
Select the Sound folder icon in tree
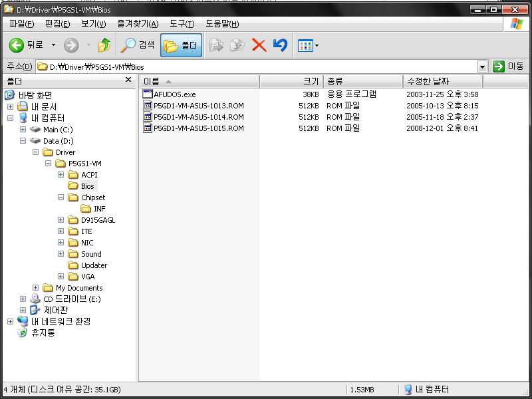[x=73, y=254]
